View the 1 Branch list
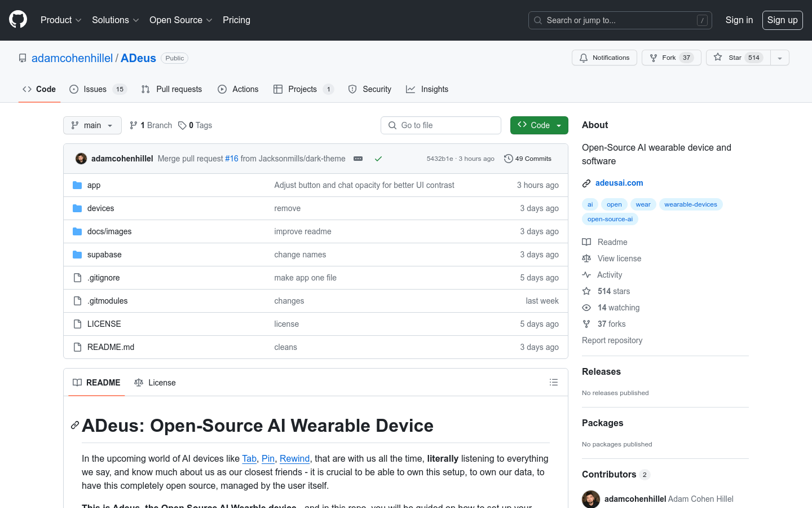The height and width of the screenshot is (508, 812). 151,125
